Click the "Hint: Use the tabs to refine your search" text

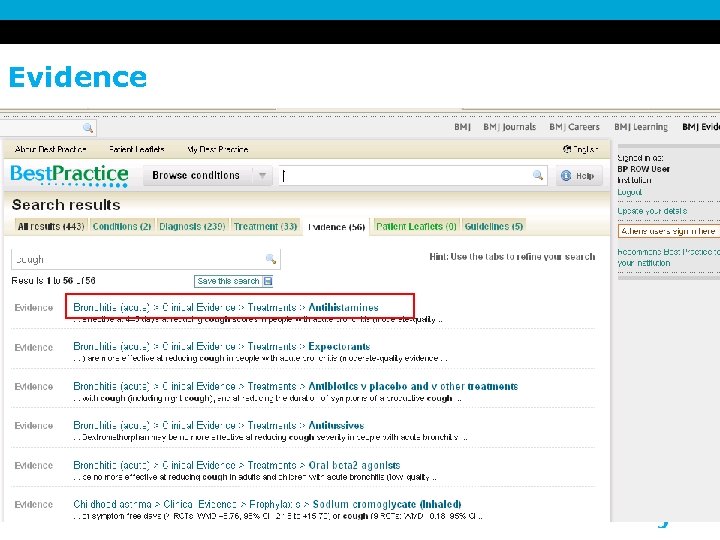[x=512, y=257]
